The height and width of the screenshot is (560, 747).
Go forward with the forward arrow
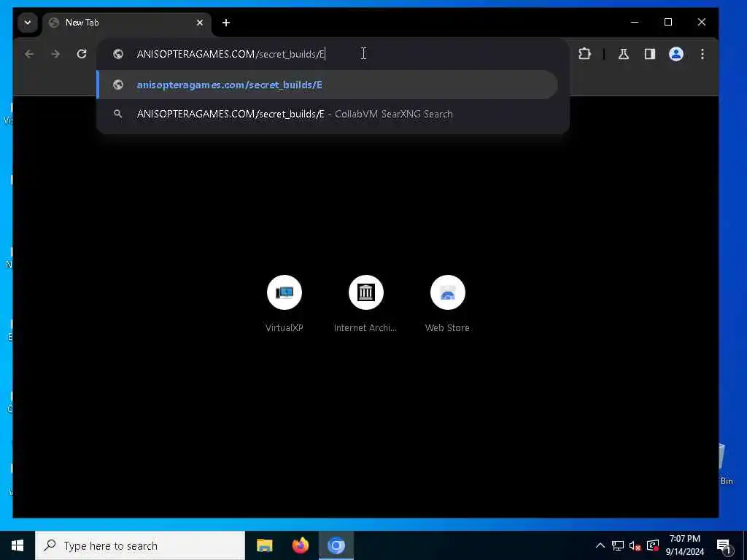(55, 54)
